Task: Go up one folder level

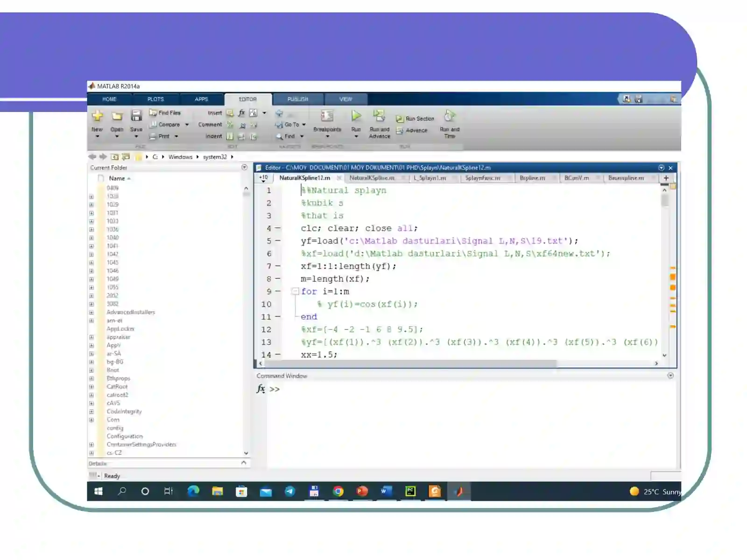Action: (x=115, y=157)
